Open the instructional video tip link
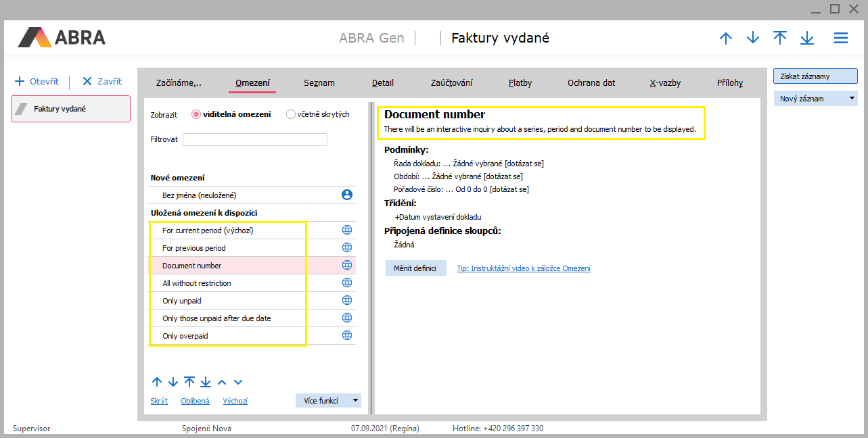Viewport: 868px width, 438px height. (524, 268)
